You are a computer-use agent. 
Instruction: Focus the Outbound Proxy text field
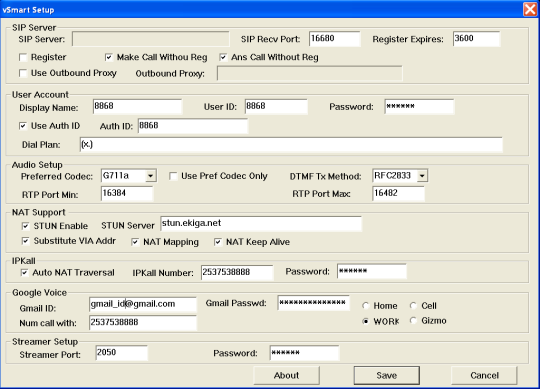pos(310,73)
